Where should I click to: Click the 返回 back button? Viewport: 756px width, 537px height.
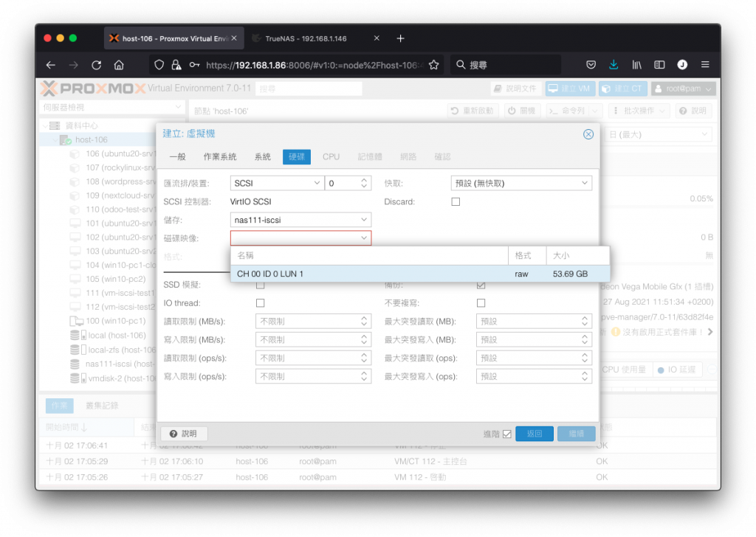point(535,434)
